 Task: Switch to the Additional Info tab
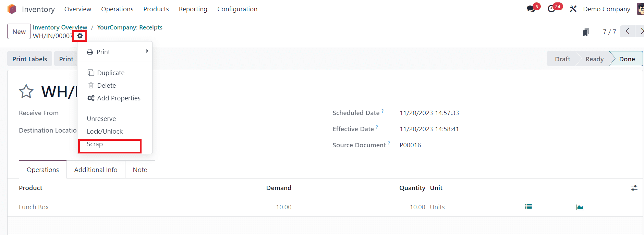(x=96, y=170)
